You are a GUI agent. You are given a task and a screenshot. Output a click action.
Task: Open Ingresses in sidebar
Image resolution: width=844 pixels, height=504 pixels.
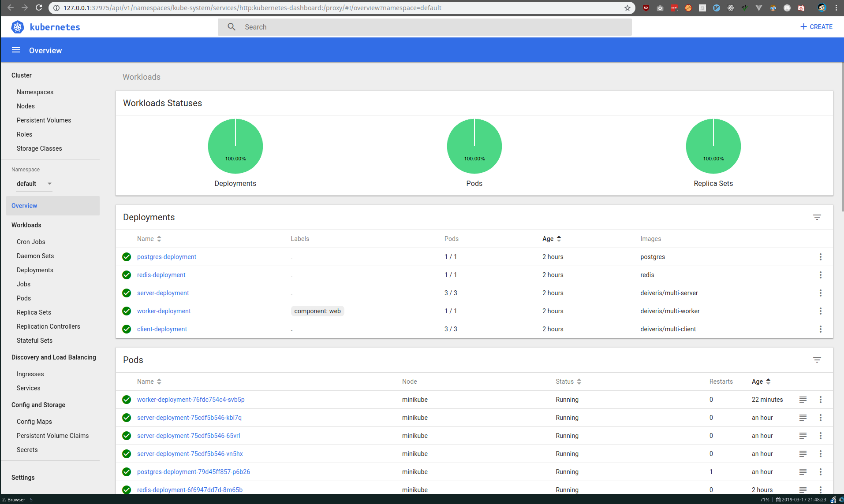30,374
